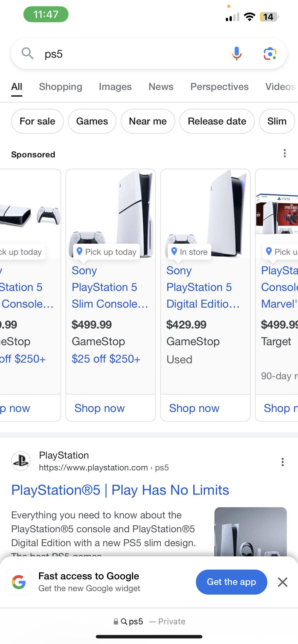This screenshot has height=644, width=298.
Task: Switch to the Shopping tab
Action: (x=61, y=87)
